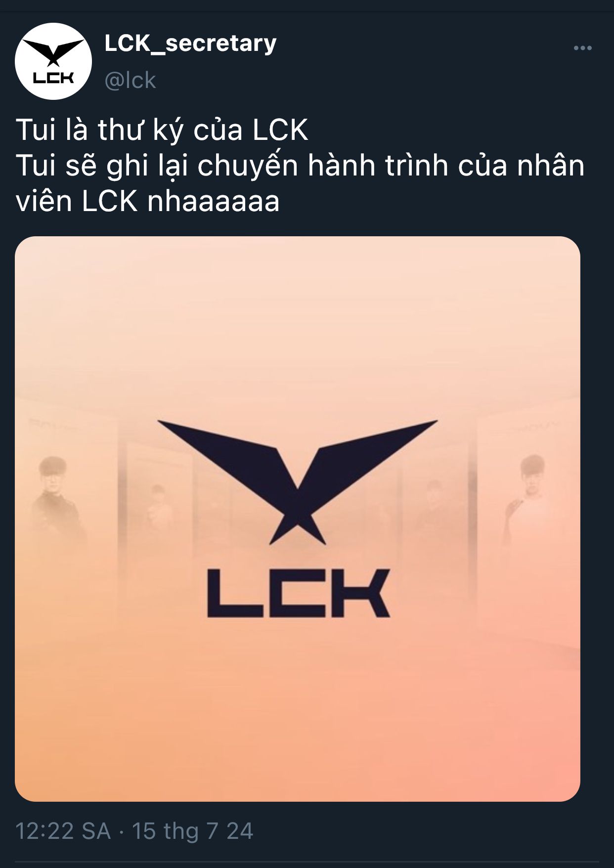Tap the big LCK wordmark in the photo

[x=298, y=593]
